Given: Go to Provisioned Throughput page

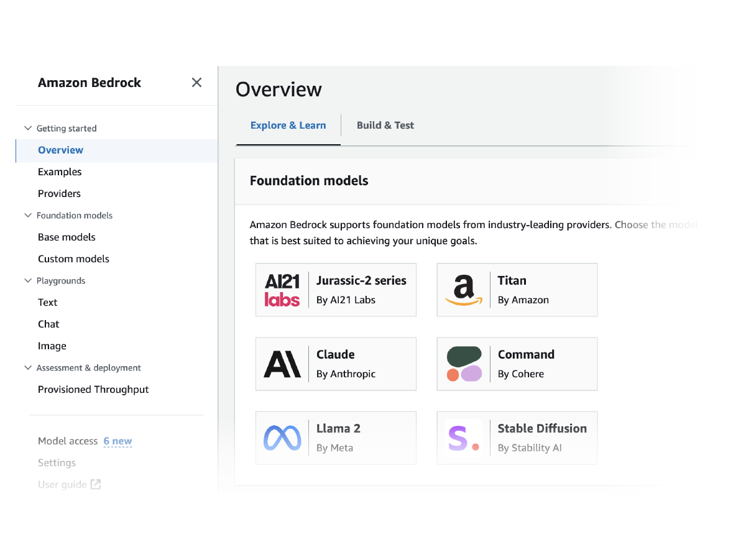Looking at the screenshot, I should pos(93,389).
